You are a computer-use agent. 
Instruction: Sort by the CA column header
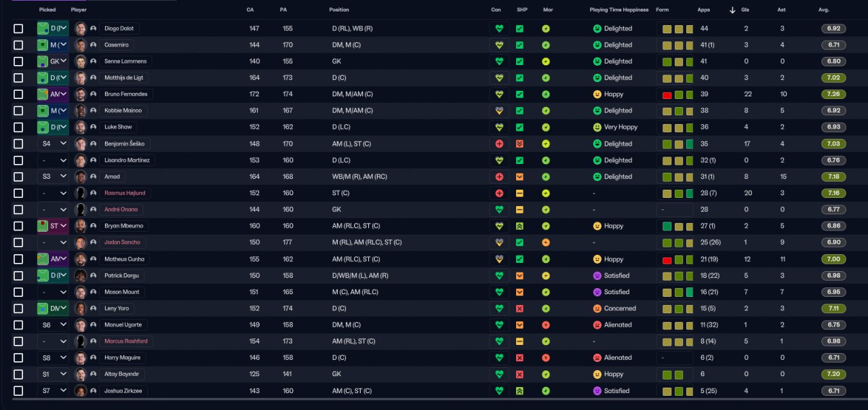pos(250,10)
